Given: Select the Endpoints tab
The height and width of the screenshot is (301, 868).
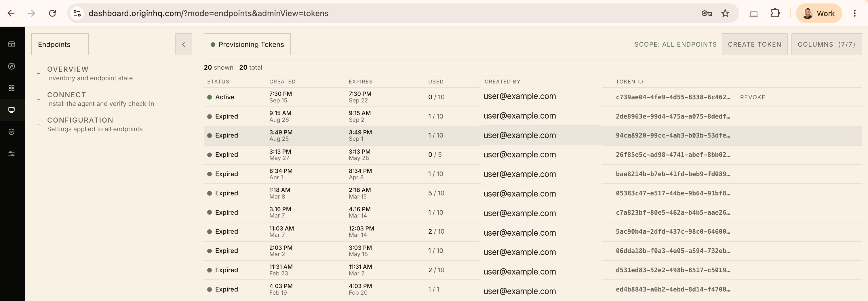Looking at the screenshot, I should pos(60,44).
